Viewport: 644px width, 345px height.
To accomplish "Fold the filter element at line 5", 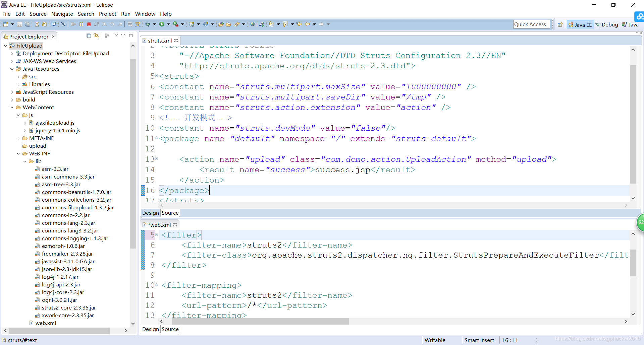I will coord(156,235).
